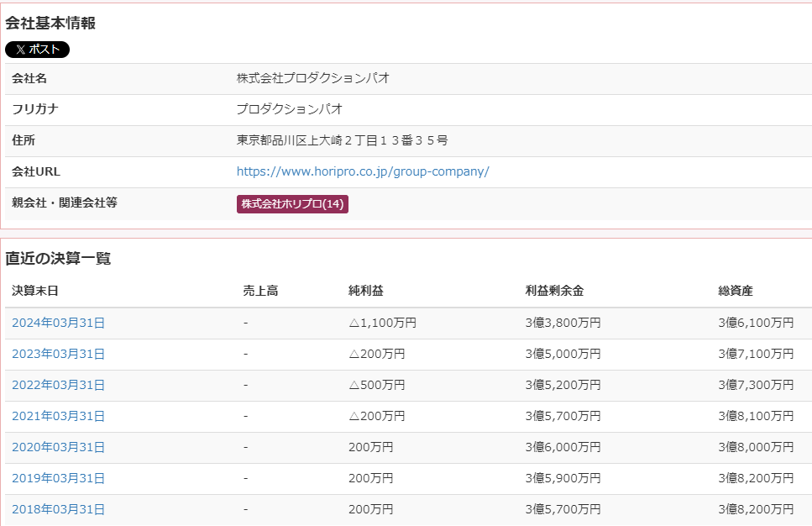Image resolution: width=812 pixels, height=526 pixels.
Task: Open the 2024年03月31日 settlement link
Action: point(58,323)
